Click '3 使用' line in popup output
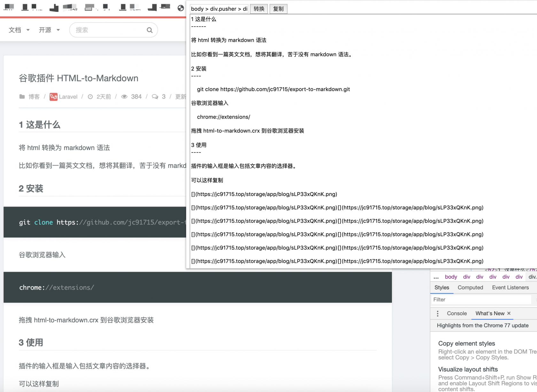The height and width of the screenshot is (392, 537). coord(199,145)
